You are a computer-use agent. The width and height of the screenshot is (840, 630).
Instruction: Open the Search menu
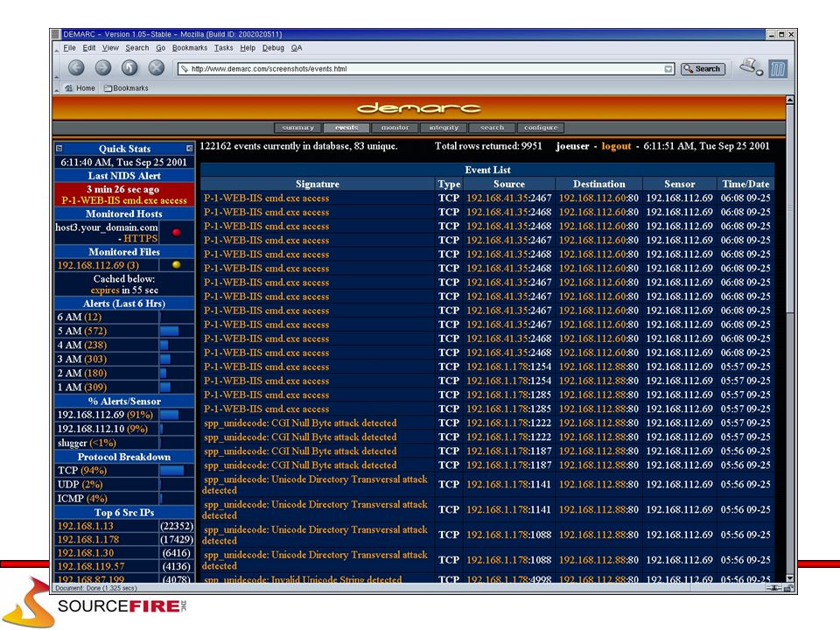pos(137,47)
